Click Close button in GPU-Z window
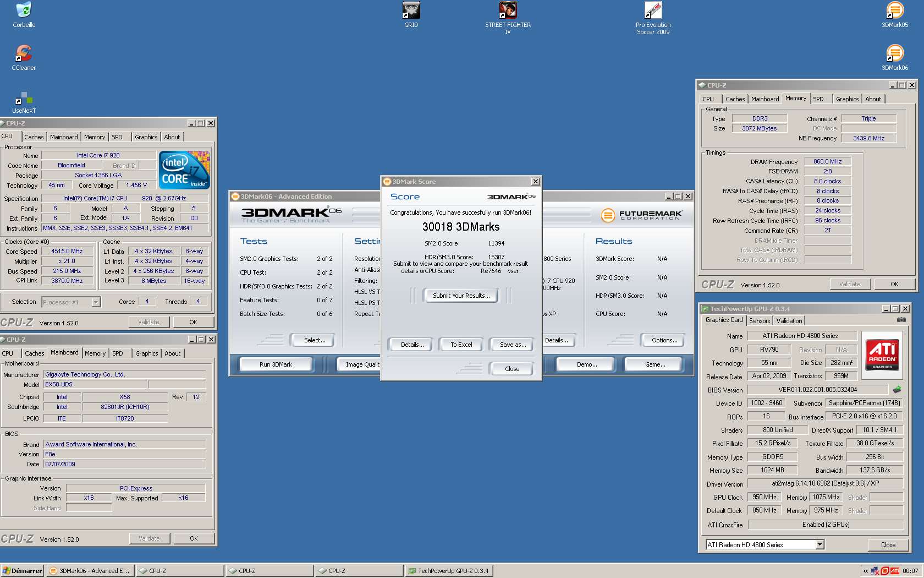The width and height of the screenshot is (924, 578). tap(888, 544)
